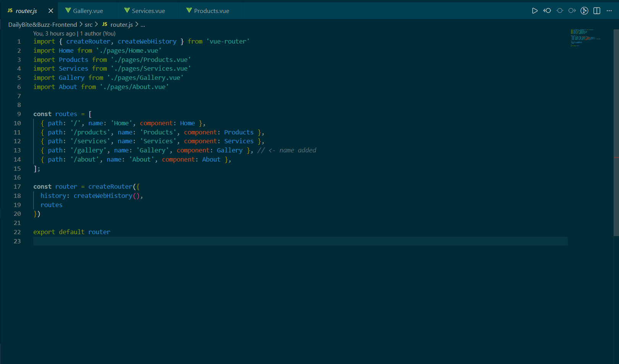Select the next change navigation icon

572,11
